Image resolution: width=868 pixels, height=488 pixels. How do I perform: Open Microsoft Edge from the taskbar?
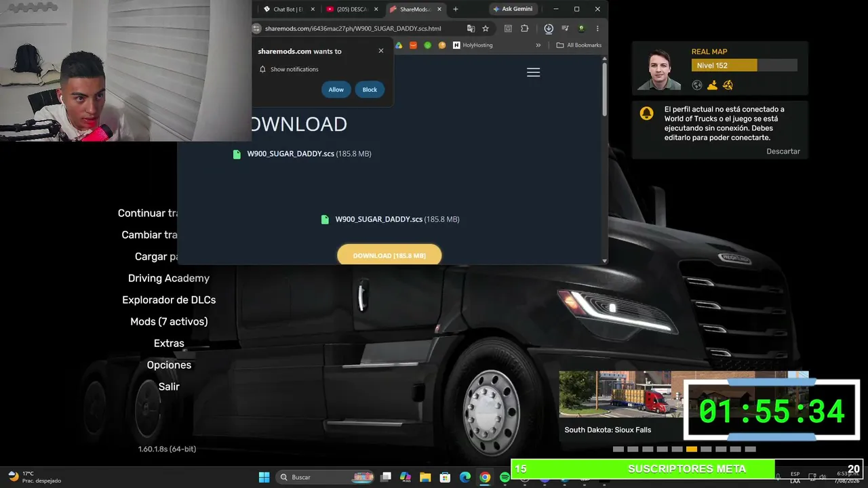(465, 477)
